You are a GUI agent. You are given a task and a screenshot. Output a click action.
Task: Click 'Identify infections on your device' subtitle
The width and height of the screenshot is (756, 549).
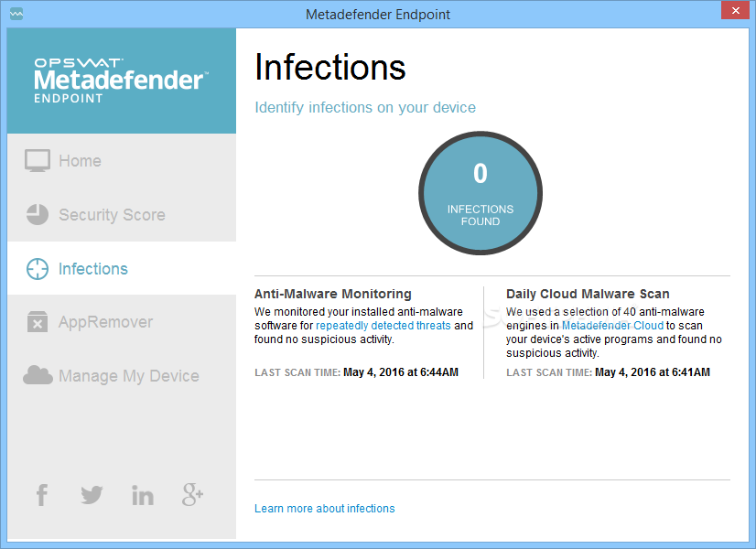pos(365,107)
